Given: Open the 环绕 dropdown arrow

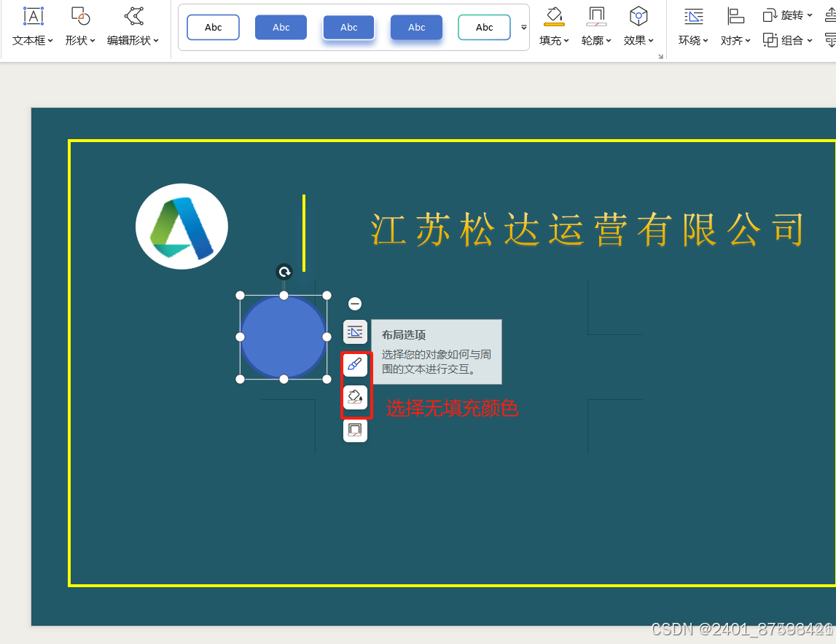Looking at the screenshot, I should 706,41.
